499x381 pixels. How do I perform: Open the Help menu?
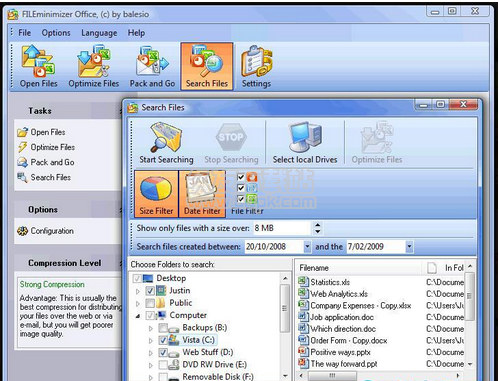[136, 33]
